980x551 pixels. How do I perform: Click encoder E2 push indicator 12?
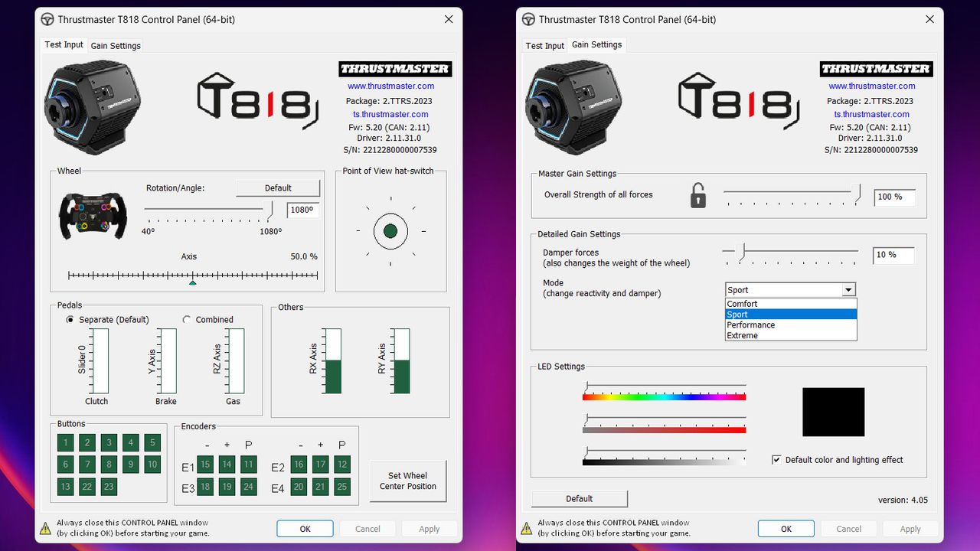341,464
